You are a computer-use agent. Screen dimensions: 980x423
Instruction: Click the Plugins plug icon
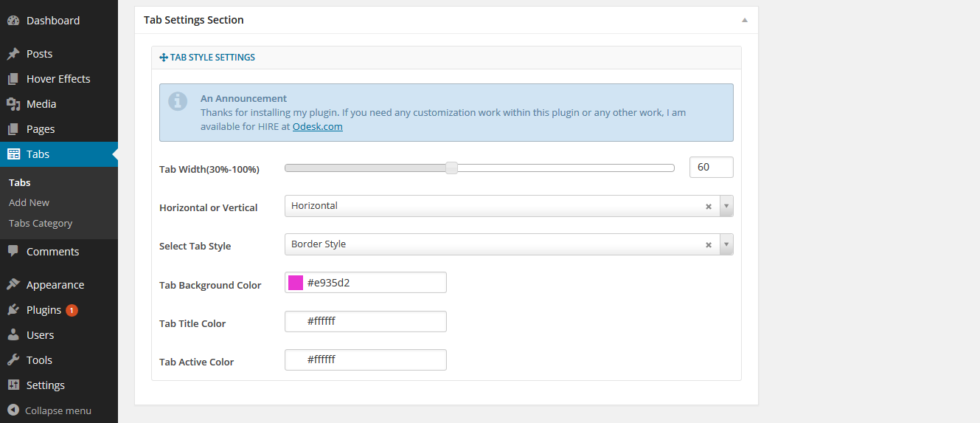pos(13,310)
